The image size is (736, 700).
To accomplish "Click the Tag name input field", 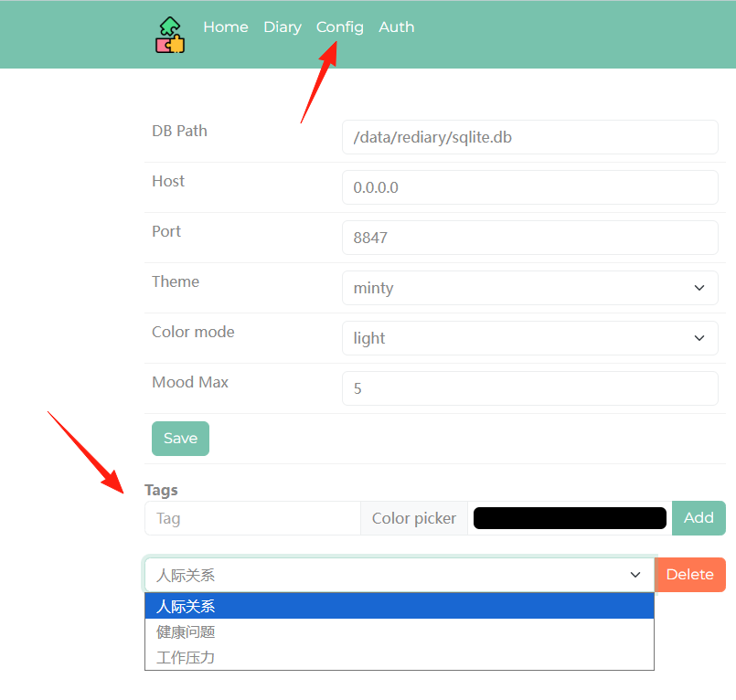I will tap(252, 518).
